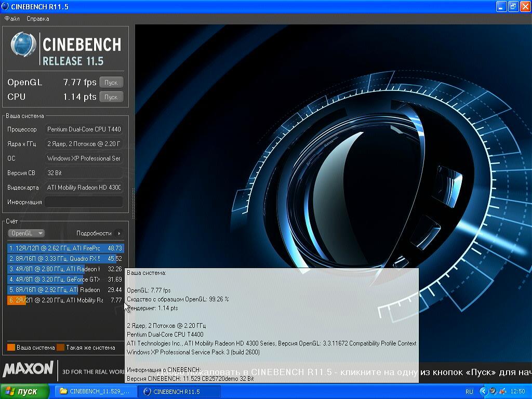Click the CINEBENCH sphere logo icon

24,45
